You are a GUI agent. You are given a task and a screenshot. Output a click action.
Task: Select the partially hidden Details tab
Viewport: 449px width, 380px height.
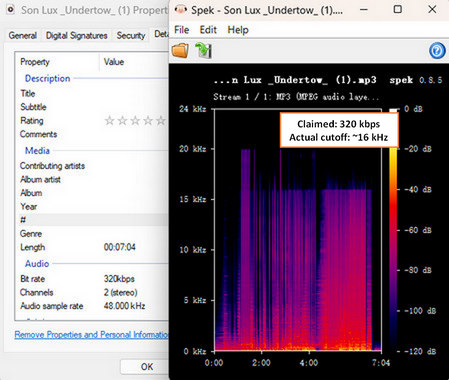pos(161,34)
